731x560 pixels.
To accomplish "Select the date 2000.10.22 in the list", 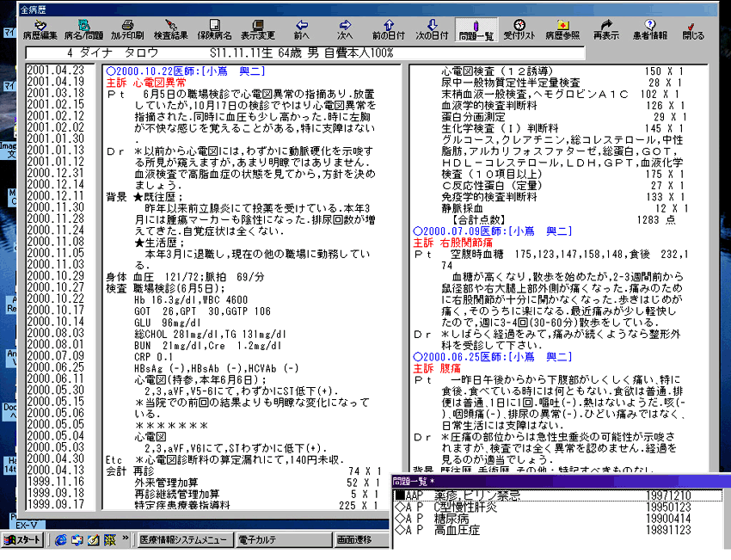I will tap(56, 298).
